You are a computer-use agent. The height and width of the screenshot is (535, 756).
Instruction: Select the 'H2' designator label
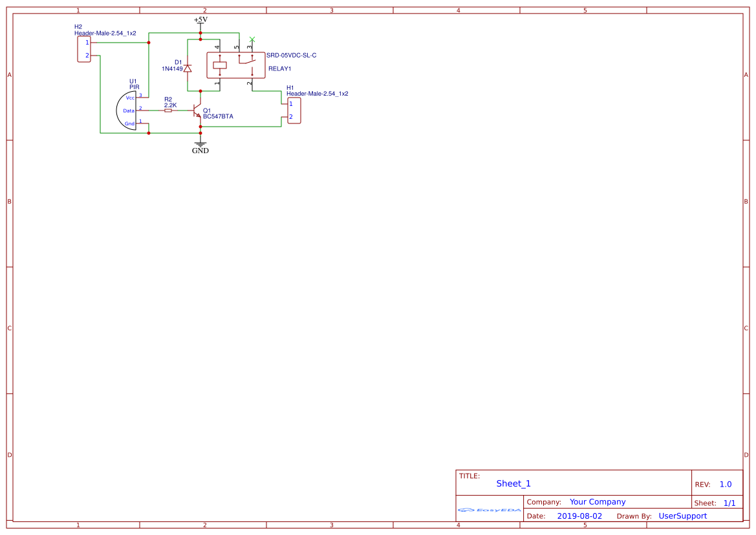point(78,27)
